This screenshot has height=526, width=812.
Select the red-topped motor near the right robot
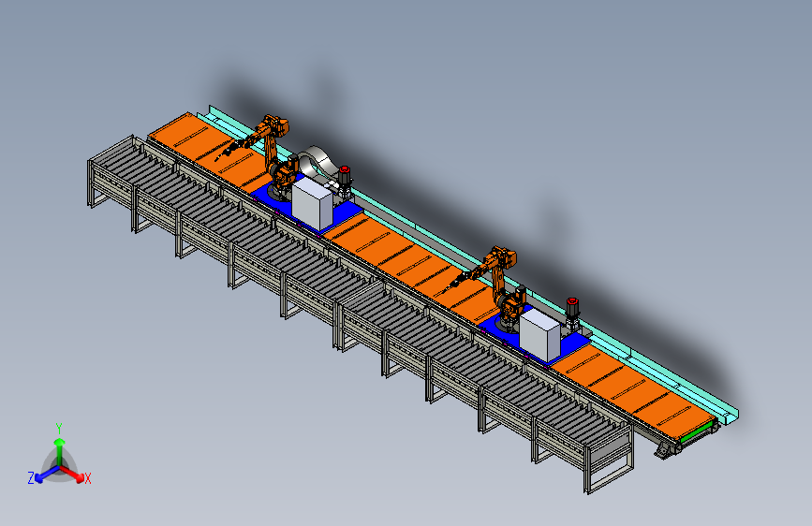coord(572,313)
